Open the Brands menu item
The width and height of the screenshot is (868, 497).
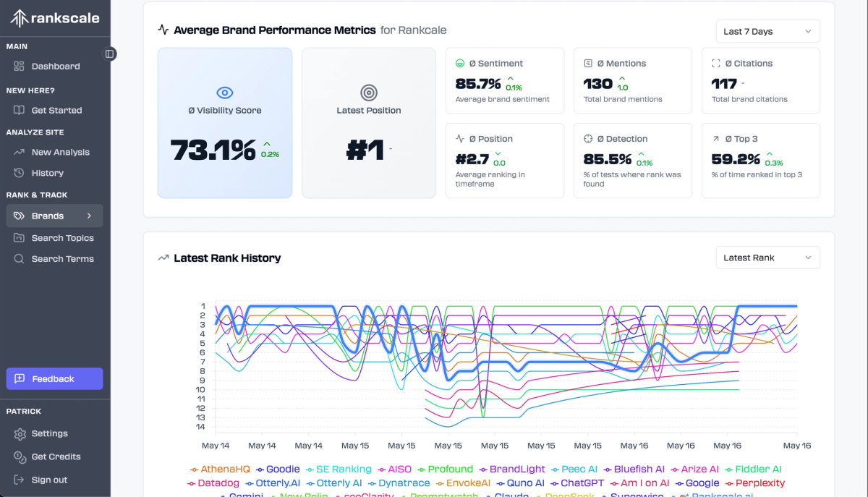(55, 216)
